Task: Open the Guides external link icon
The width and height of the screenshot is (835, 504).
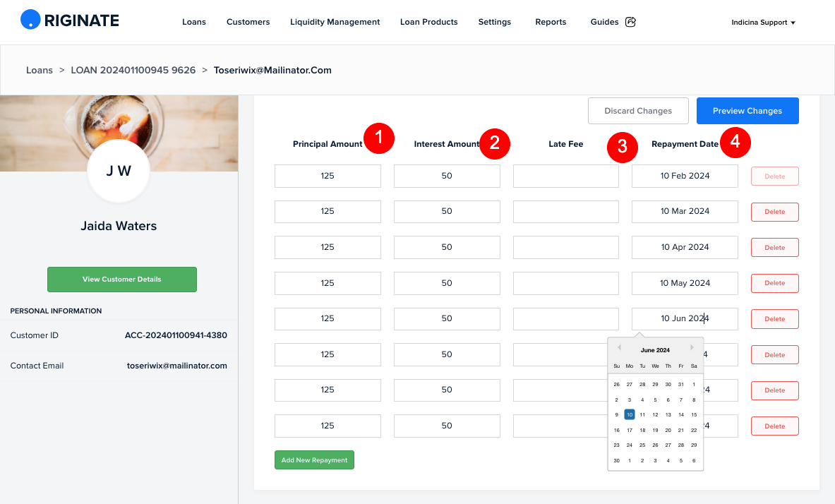Action: click(630, 22)
